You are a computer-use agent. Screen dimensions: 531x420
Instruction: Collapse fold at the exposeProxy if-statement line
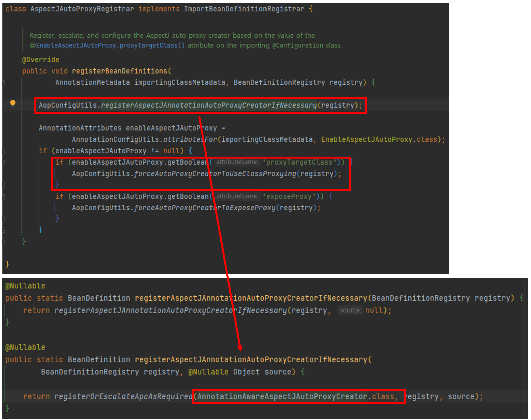pos(4,196)
